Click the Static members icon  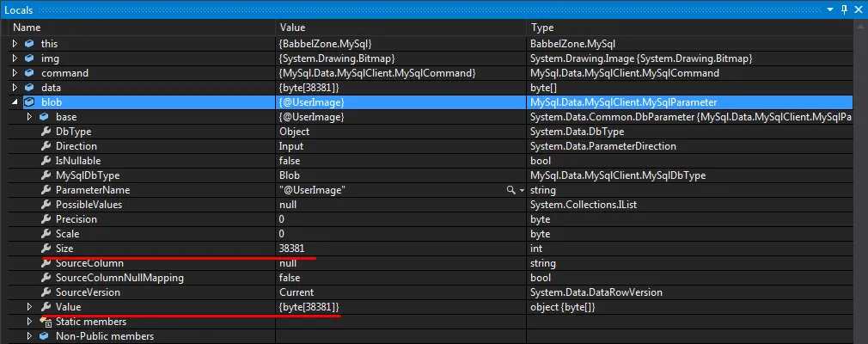46,322
